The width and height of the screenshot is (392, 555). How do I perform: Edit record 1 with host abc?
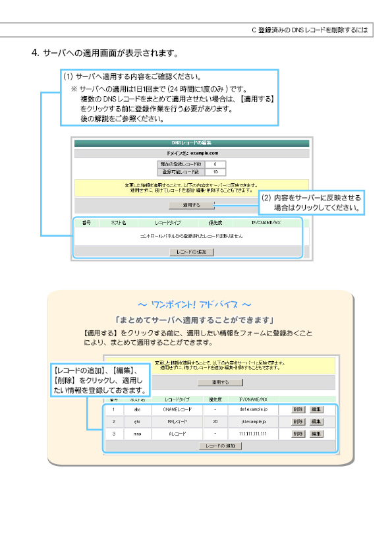point(316,409)
